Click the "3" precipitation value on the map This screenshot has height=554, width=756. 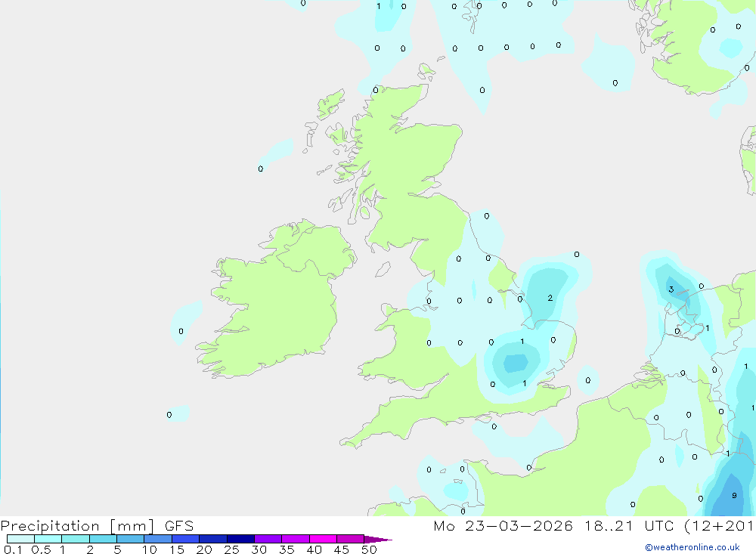[671, 289]
